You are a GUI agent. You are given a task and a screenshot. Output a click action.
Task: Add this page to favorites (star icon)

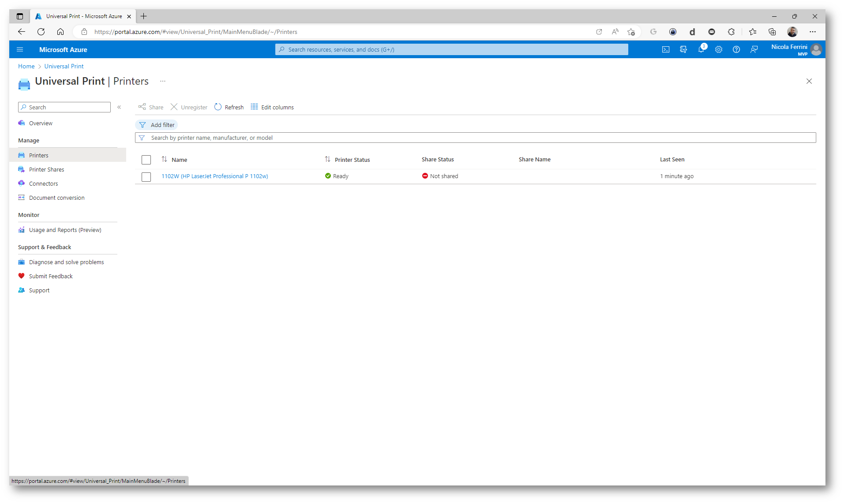coord(631,32)
